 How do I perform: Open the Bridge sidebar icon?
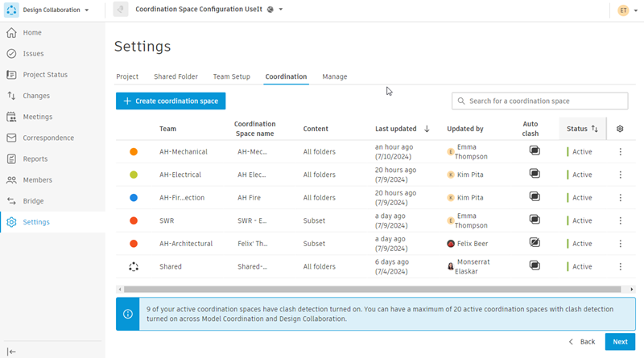pyautogui.click(x=11, y=201)
